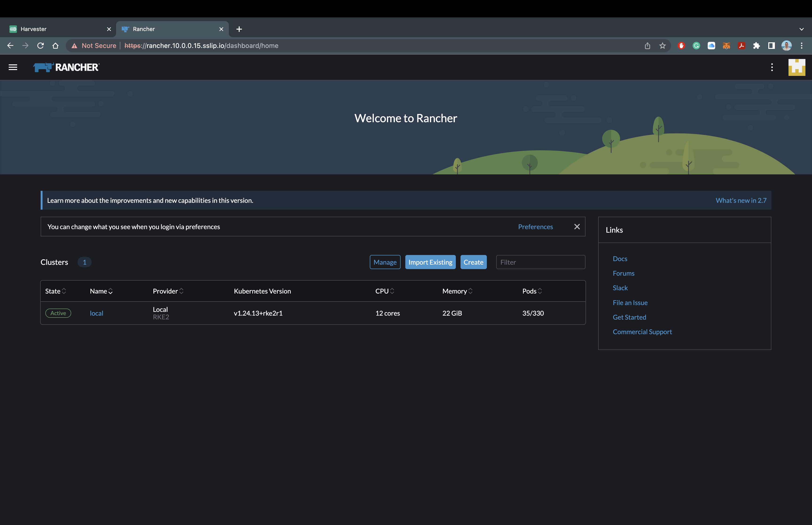The width and height of the screenshot is (812, 525).
Task: Open the browser tab search chevron
Action: [x=801, y=29]
